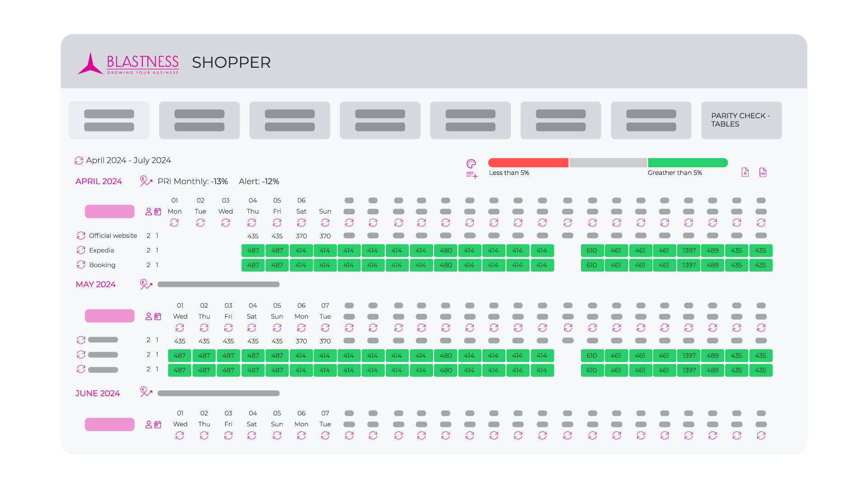The image size is (868, 488).
Task: Refresh the Official website row
Action: coord(81,235)
